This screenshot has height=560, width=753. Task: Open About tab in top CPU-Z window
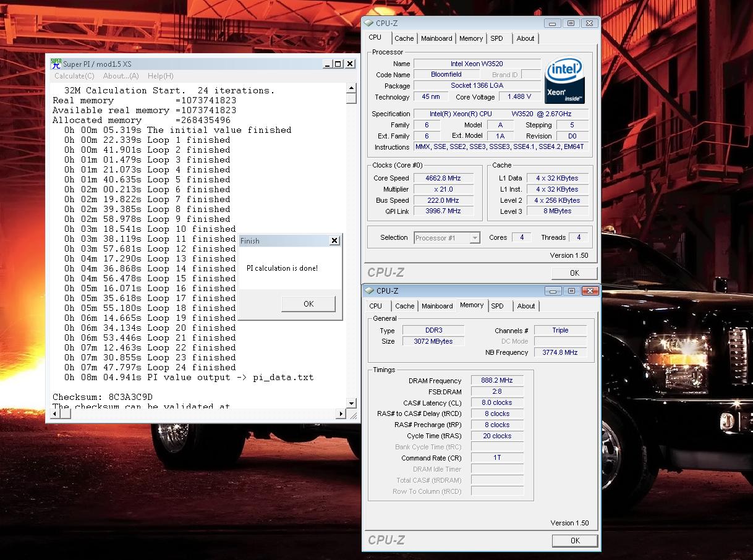525,38
